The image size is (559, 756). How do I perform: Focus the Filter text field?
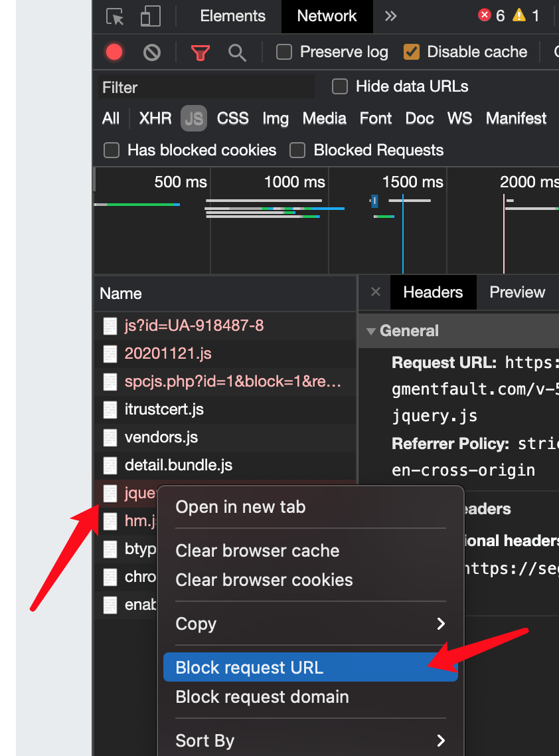tap(206, 87)
